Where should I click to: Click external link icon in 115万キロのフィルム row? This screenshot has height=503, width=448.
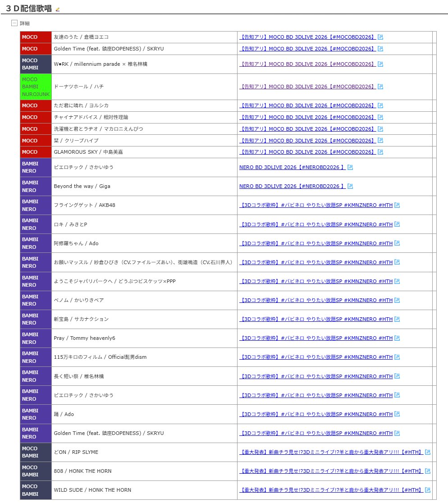click(x=397, y=357)
